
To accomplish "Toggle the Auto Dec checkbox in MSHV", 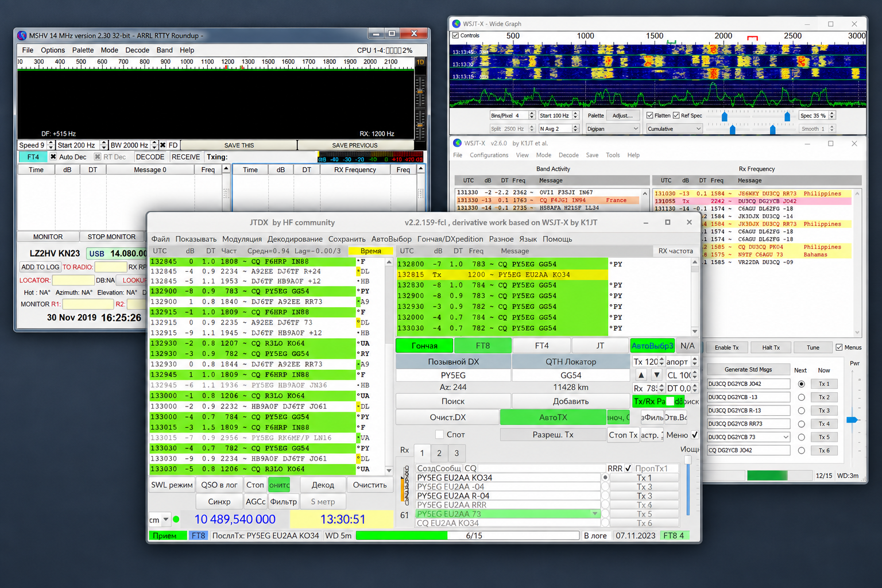I will point(53,157).
